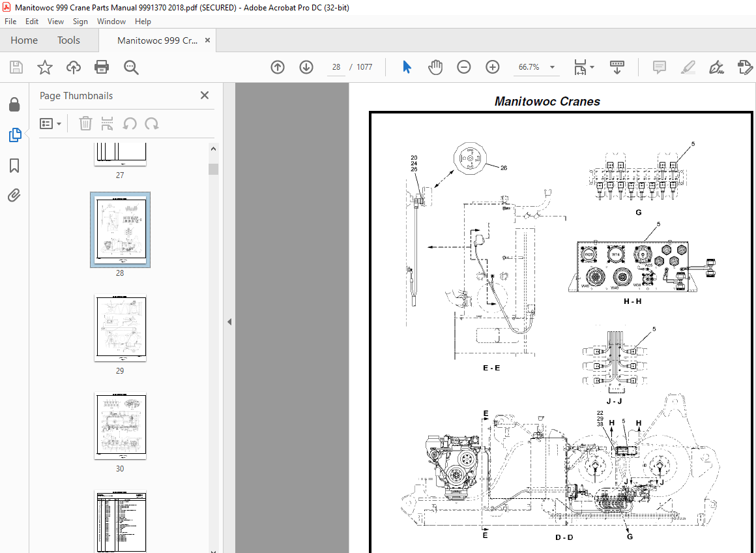The image size is (756, 553).
Task: Click thumbnails scrollbar up arrow
Action: coord(213,149)
